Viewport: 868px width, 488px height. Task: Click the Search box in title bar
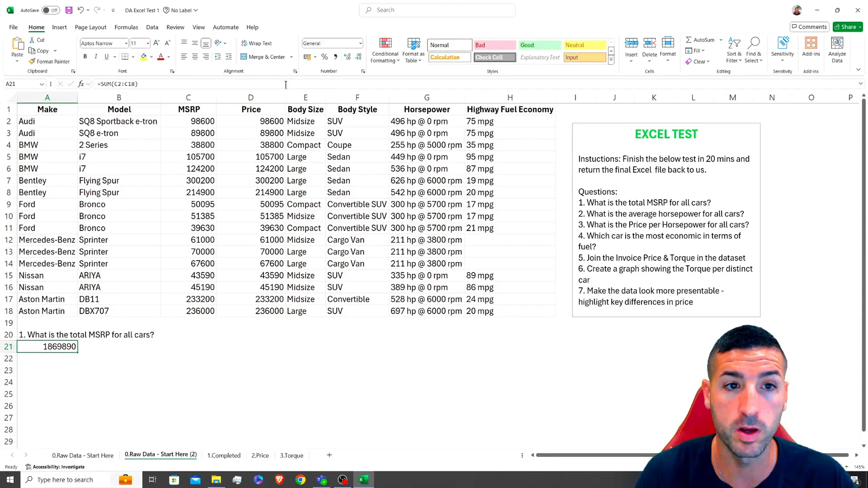tap(437, 10)
